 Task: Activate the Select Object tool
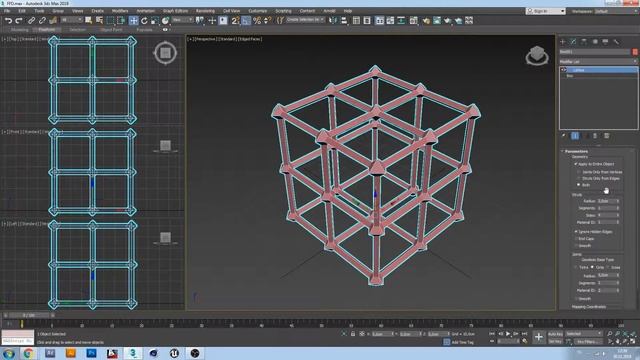tap(88, 20)
